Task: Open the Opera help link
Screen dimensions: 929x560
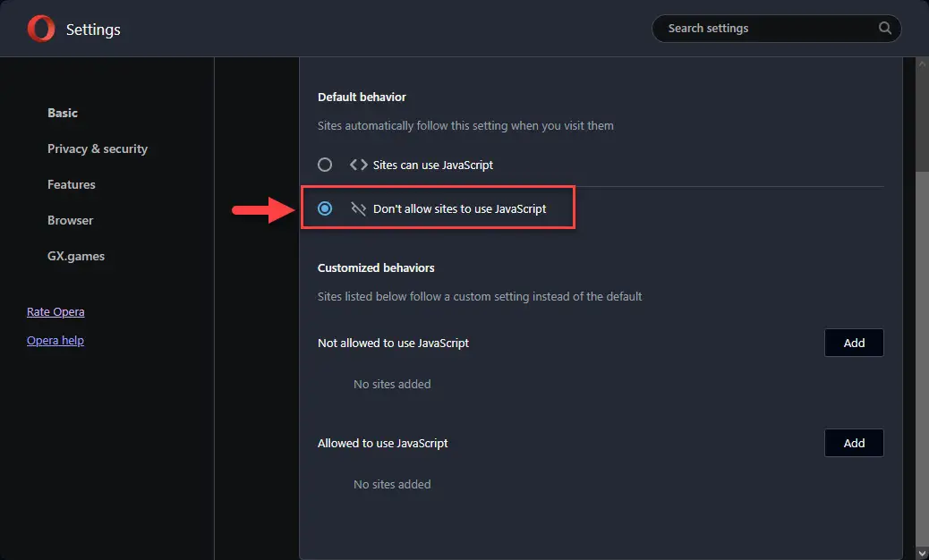Action: (55, 340)
